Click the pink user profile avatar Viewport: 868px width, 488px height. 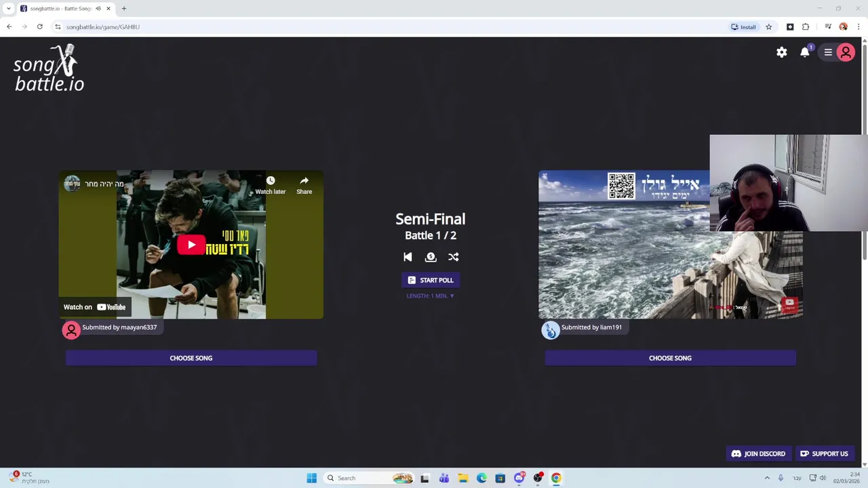pyautogui.click(x=846, y=52)
